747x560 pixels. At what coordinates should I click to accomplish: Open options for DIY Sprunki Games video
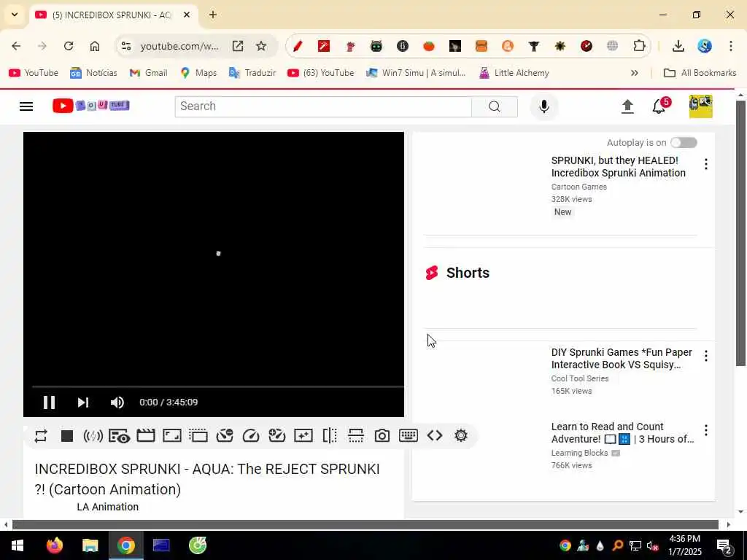point(706,356)
